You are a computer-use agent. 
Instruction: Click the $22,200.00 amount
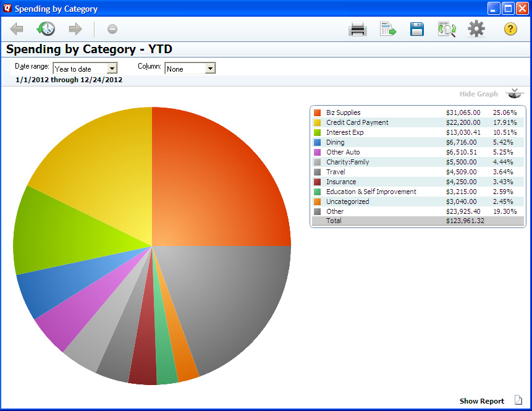click(463, 122)
